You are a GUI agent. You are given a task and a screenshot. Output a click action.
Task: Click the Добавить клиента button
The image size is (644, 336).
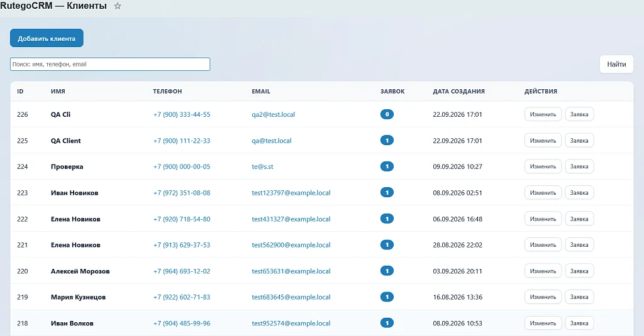pyautogui.click(x=47, y=38)
